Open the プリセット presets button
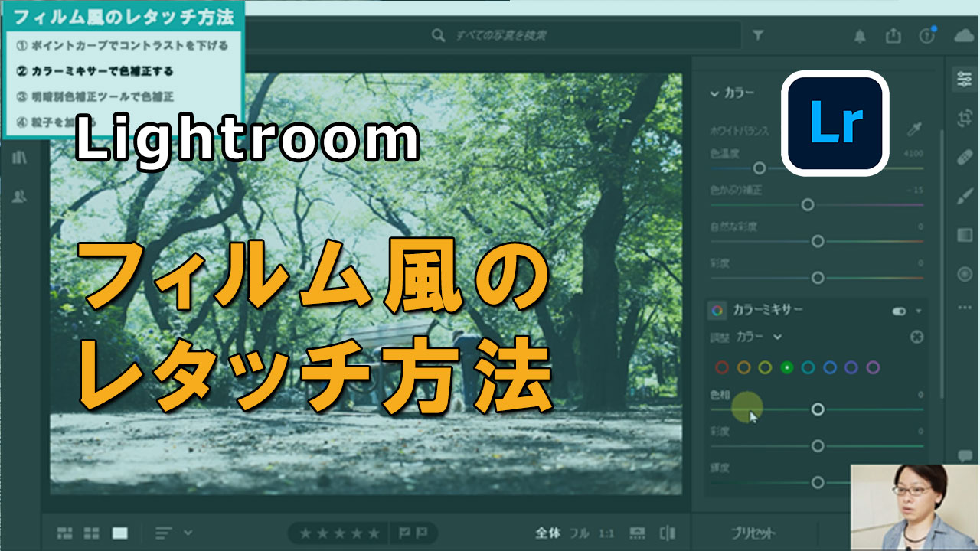The image size is (980, 551). click(753, 533)
